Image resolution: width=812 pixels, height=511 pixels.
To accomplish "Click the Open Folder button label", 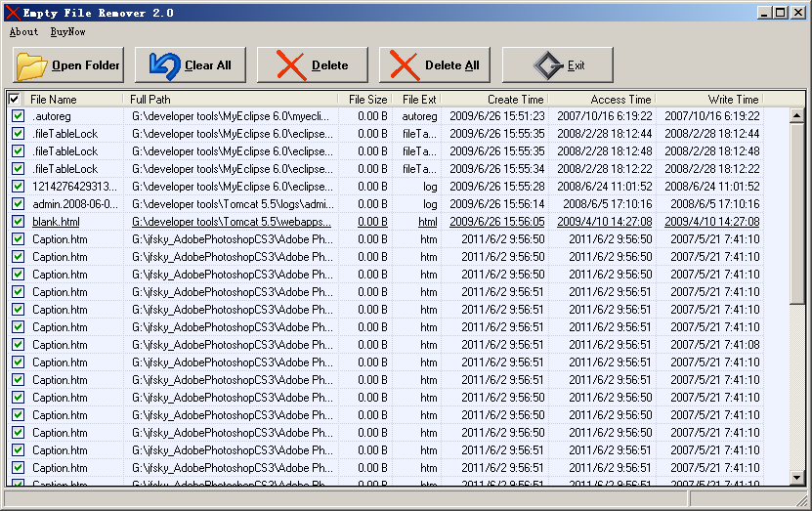I will tap(85, 65).
